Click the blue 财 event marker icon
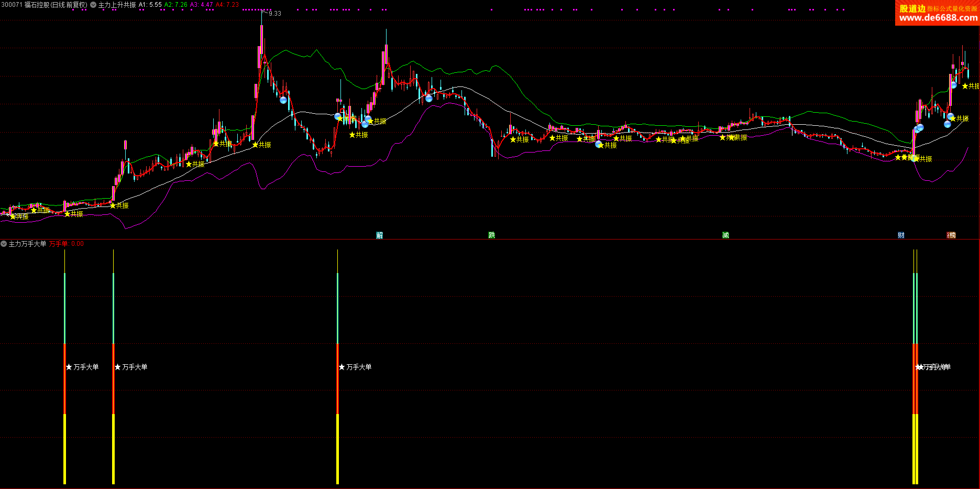Viewport: 980px width, 489px height. click(x=901, y=235)
